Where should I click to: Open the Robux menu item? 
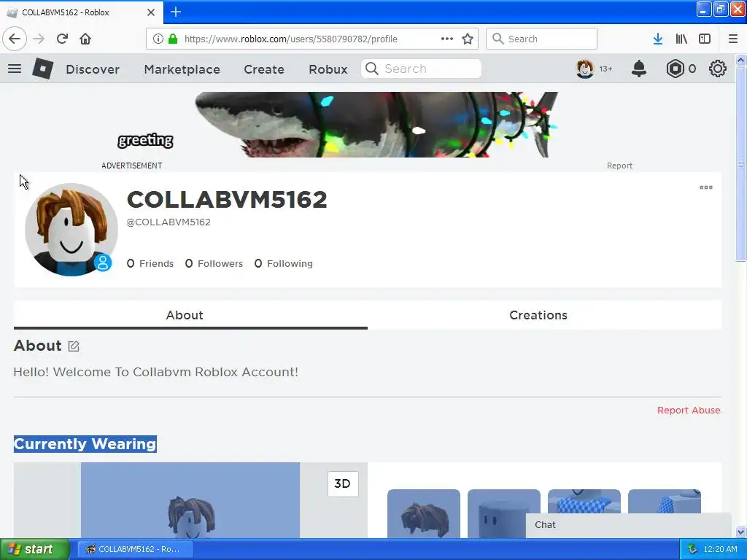(328, 69)
